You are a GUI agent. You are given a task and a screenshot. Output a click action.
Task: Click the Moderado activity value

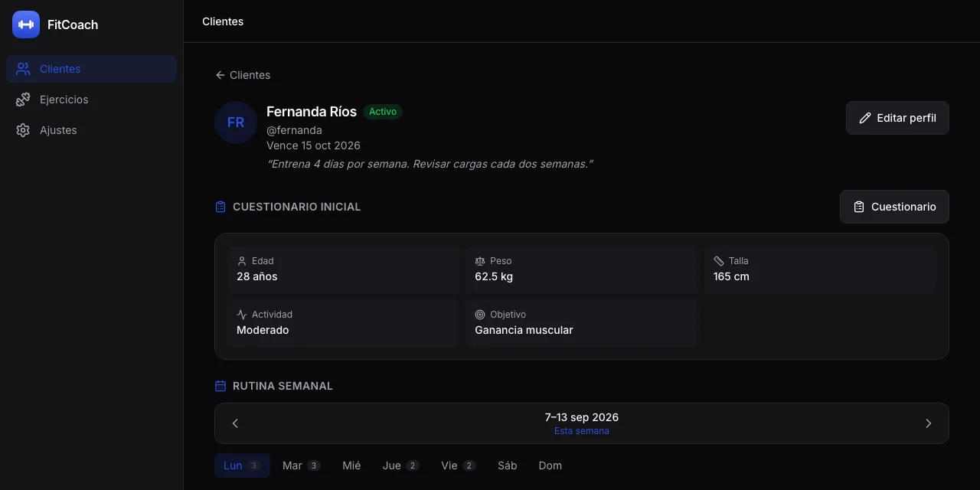click(263, 330)
